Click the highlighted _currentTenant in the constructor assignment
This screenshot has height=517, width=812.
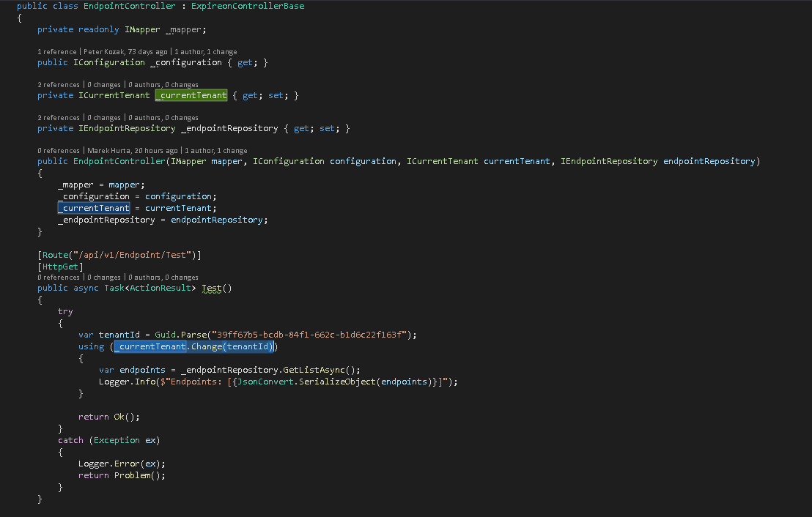[x=94, y=208]
